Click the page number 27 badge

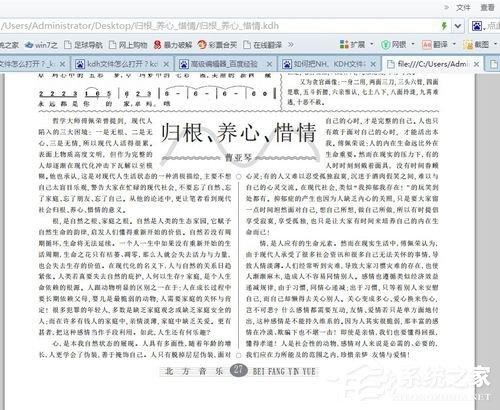[x=238, y=370]
